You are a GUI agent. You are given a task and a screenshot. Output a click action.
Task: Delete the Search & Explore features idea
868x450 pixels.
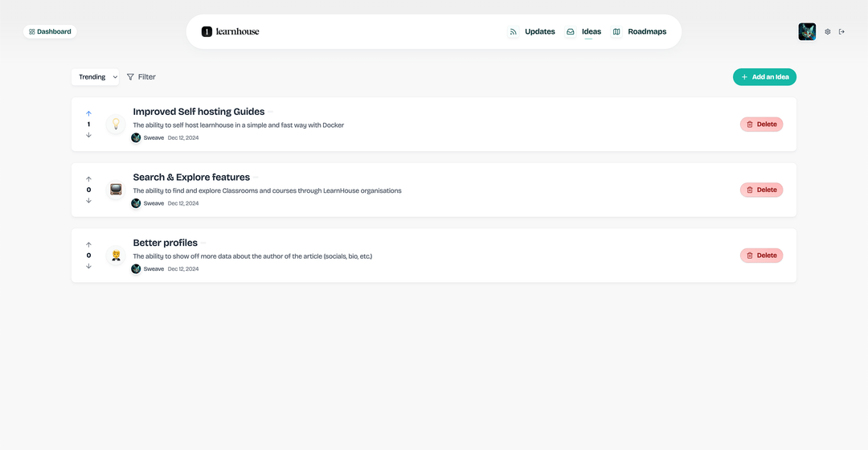[761, 190]
